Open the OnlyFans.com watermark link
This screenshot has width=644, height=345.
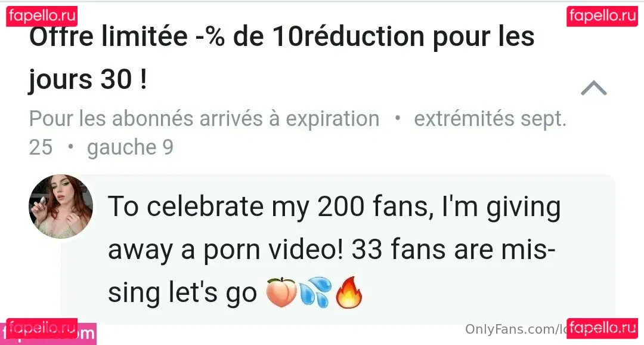coord(514,329)
